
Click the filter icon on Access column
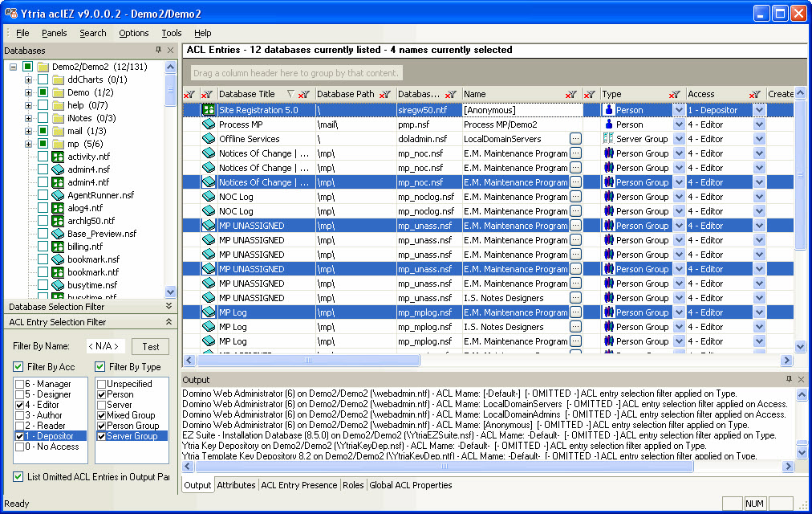(755, 95)
